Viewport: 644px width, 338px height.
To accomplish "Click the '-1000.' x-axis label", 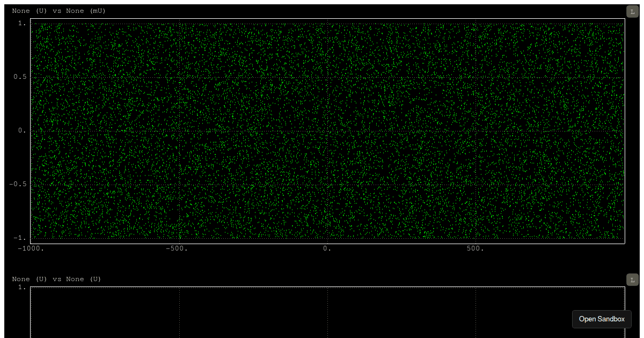I will tap(31, 249).
